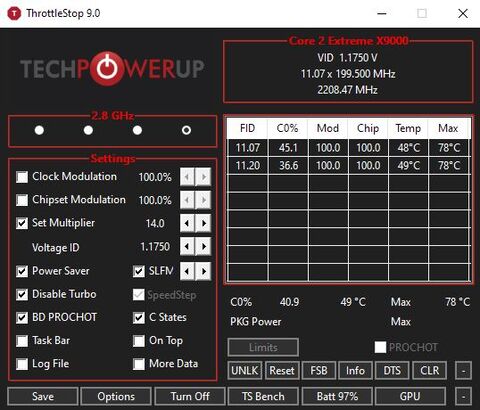Increase Voltage ID with right arrow

pos(203,247)
